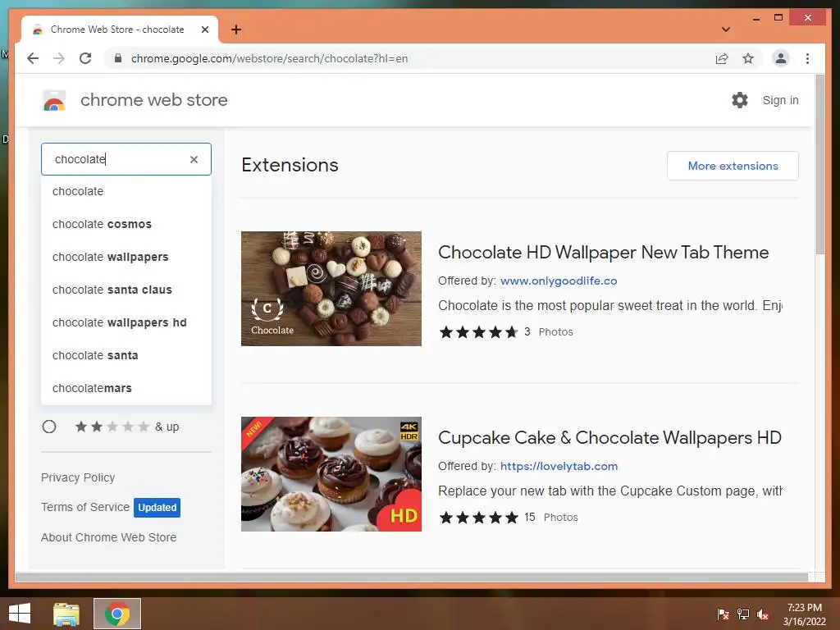Open network status tray icon
This screenshot has height=630, width=840.
(743, 614)
